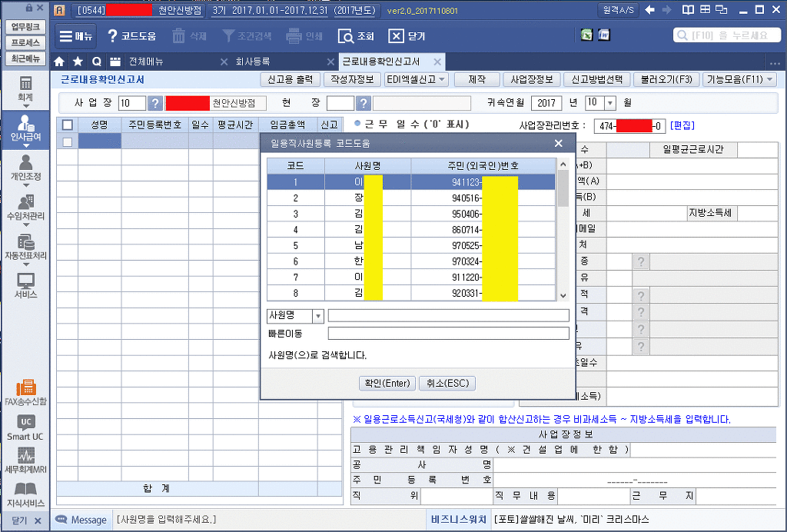This screenshot has width=787, height=532.
Task: Close the 회사등록 tab
Action: coord(330,62)
